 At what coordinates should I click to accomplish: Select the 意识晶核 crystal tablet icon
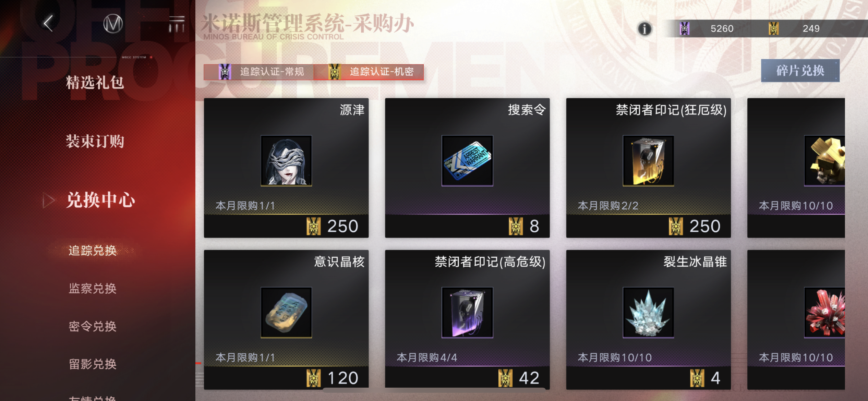(x=286, y=313)
